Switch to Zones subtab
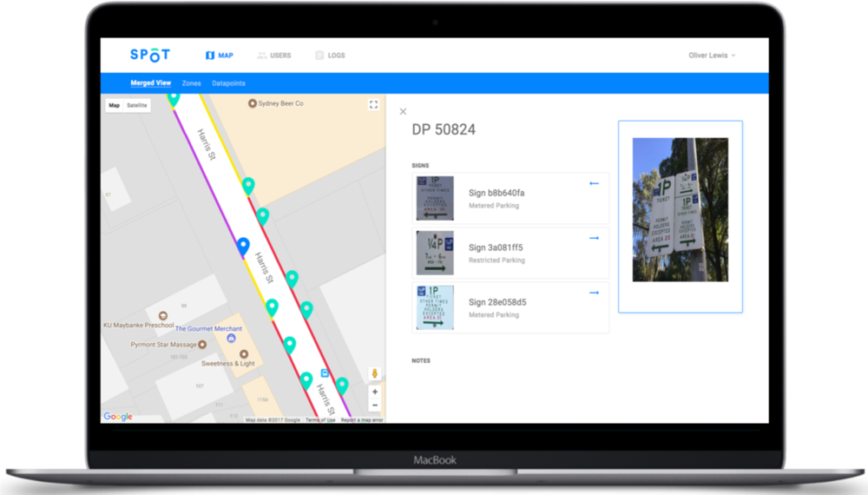This screenshot has width=868, height=495. coord(192,83)
